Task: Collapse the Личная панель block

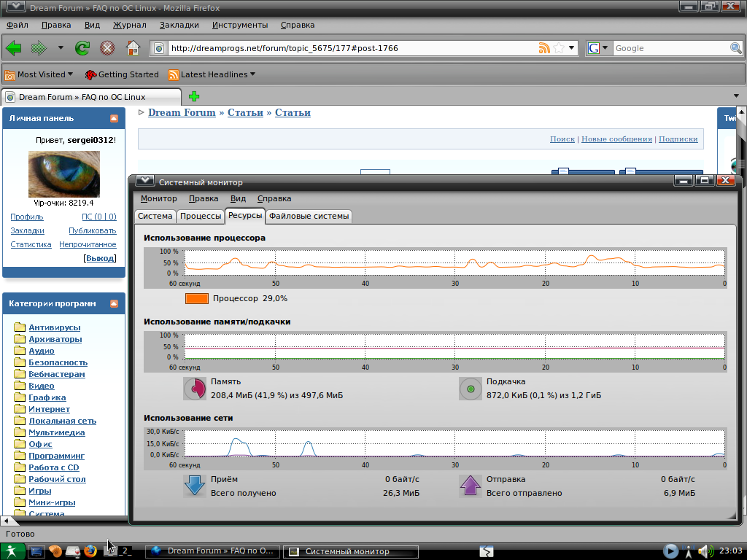Action: point(114,118)
